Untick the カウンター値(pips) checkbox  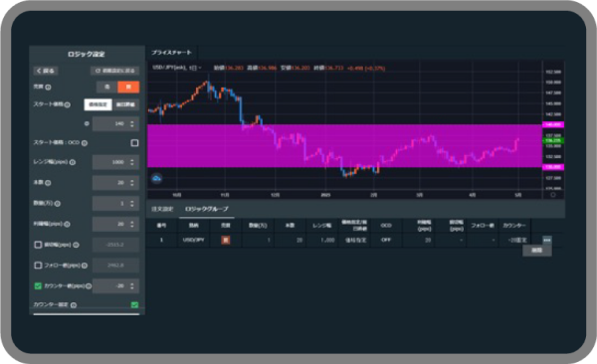pyautogui.click(x=38, y=285)
